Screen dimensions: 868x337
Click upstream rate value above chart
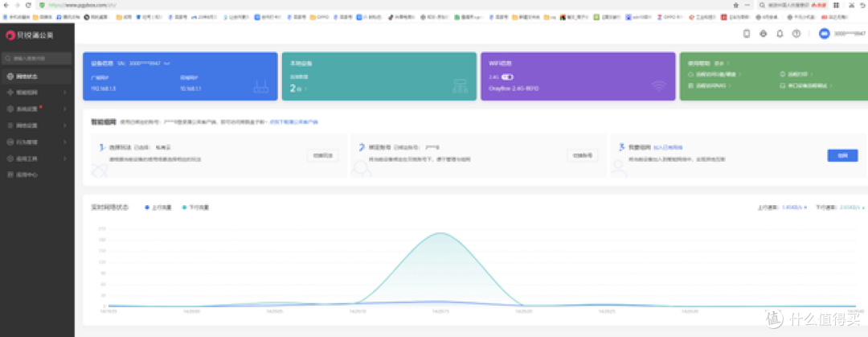coord(794,208)
